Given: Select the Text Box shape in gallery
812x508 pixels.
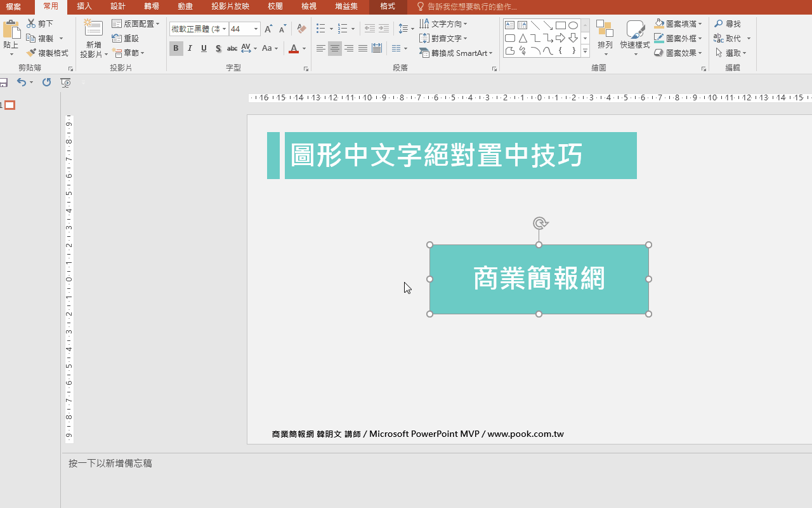Looking at the screenshot, I should point(510,25).
